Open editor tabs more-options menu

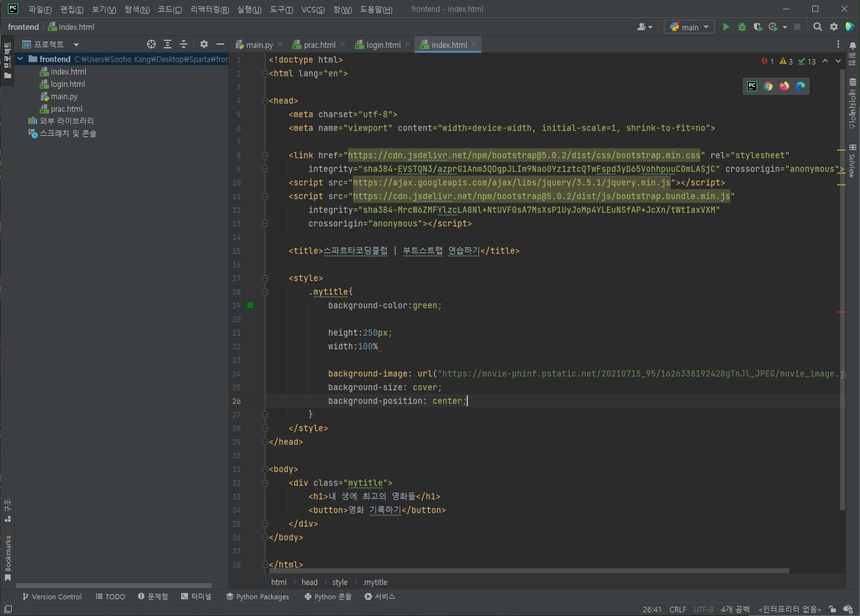pyautogui.click(x=838, y=44)
